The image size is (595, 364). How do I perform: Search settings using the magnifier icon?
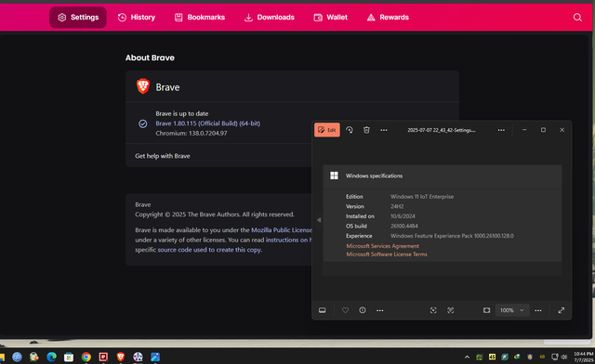click(x=577, y=18)
